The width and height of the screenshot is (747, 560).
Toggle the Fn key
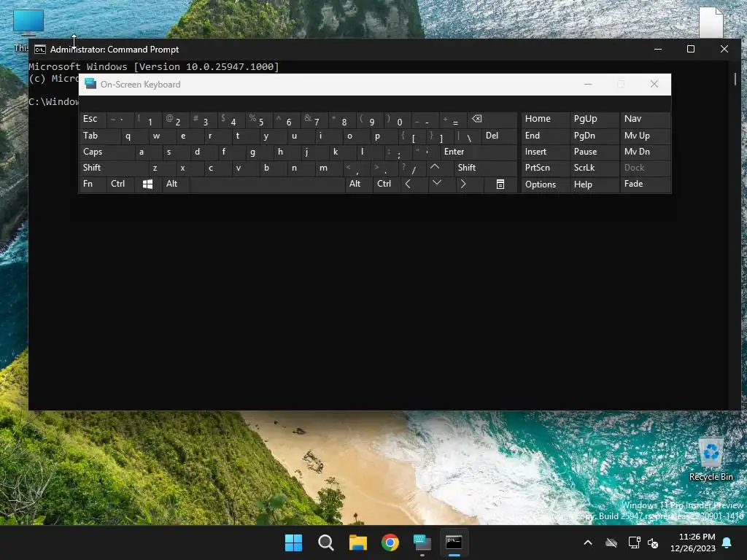[x=93, y=184]
